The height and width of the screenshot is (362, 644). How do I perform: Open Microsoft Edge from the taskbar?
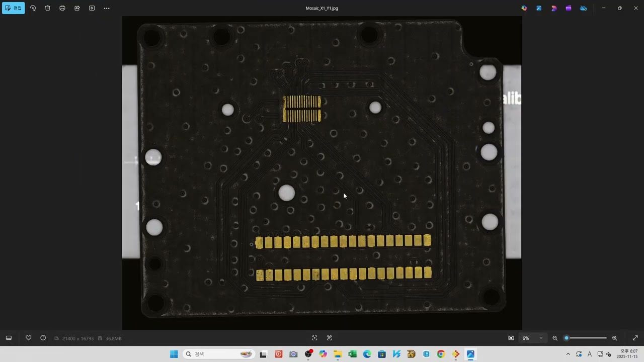point(367,354)
